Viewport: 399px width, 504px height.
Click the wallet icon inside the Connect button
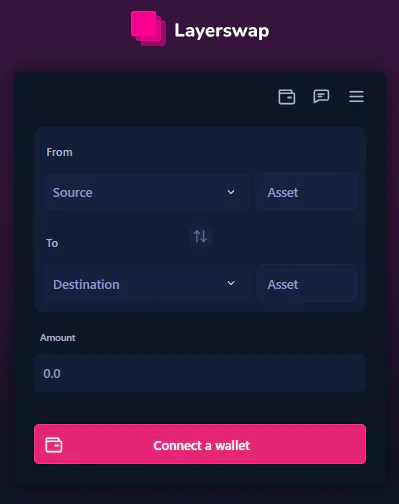pyautogui.click(x=54, y=445)
